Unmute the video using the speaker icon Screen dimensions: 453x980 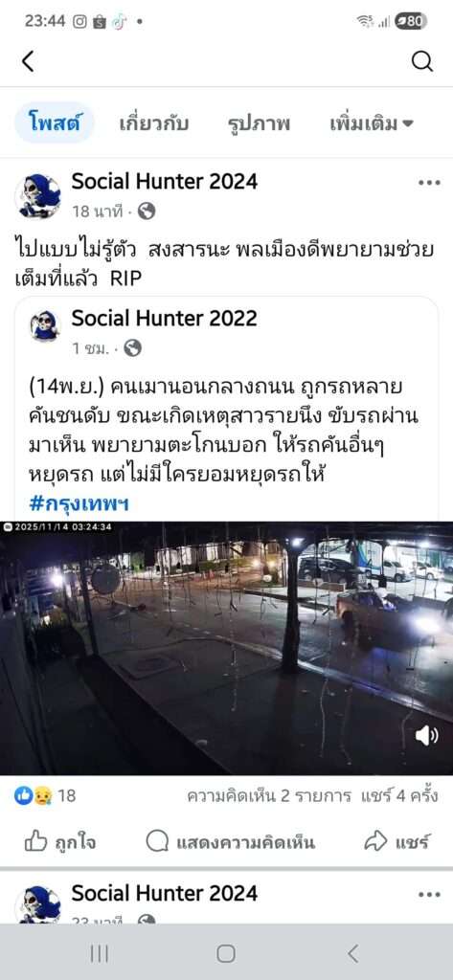tap(426, 736)
